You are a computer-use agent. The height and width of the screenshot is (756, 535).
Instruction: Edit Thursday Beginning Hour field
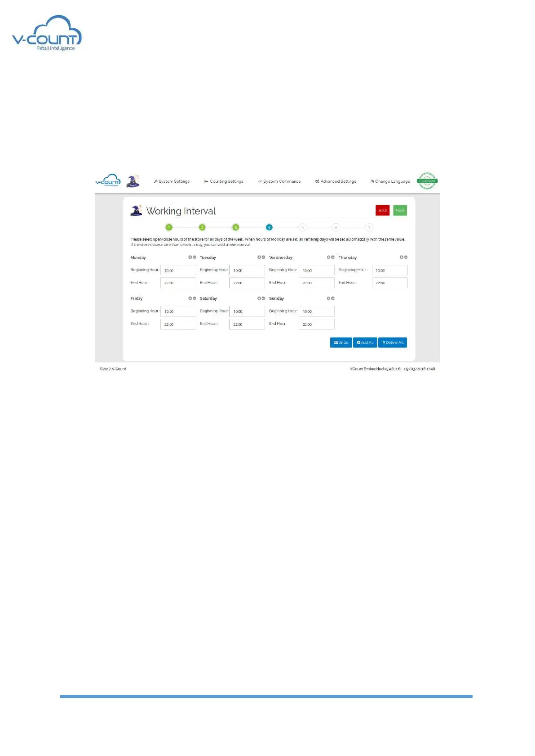pos(389,270)
